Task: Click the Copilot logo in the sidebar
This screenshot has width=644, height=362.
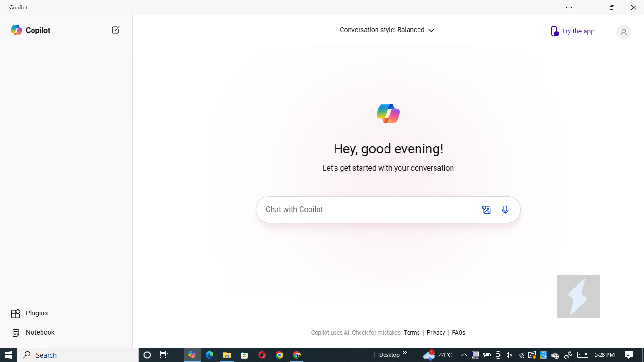Action: pyautogui.click(x=17, y=30)
